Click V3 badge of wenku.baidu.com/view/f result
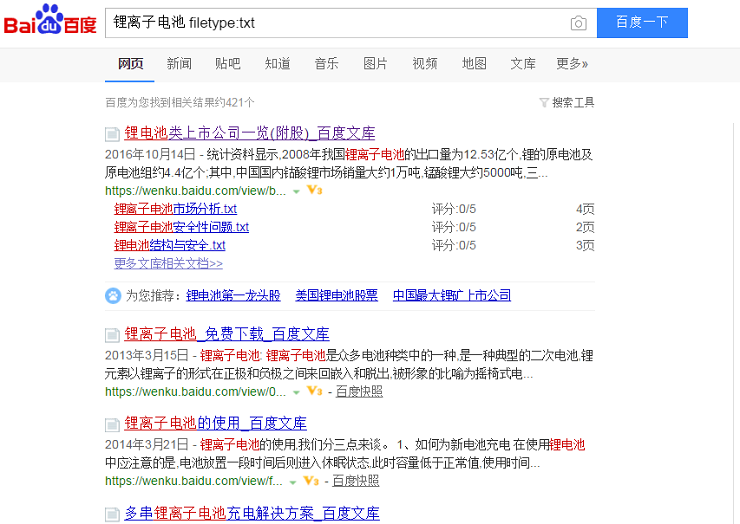Viewport: 740px width, 524px height. [311, 481]
